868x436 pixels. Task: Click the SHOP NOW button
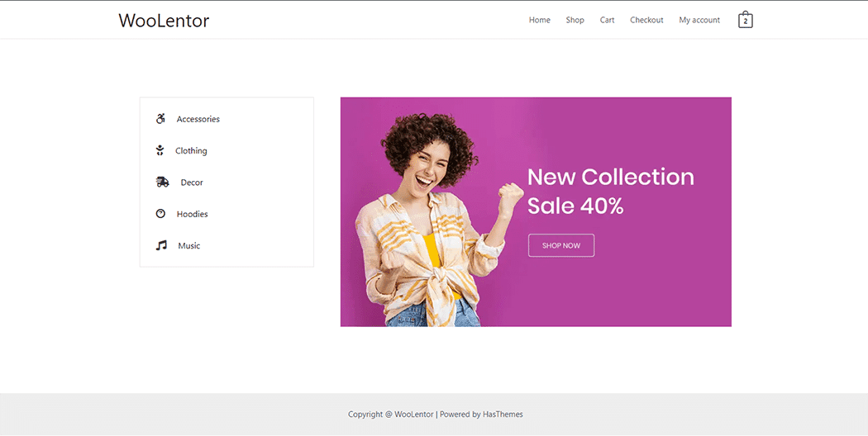(560, 245)
